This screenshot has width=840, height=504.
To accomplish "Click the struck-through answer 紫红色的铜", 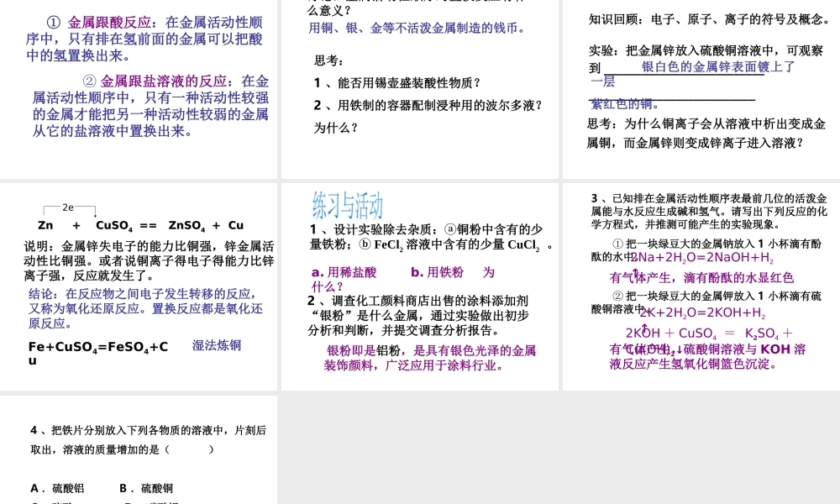I will coord(625,104).
